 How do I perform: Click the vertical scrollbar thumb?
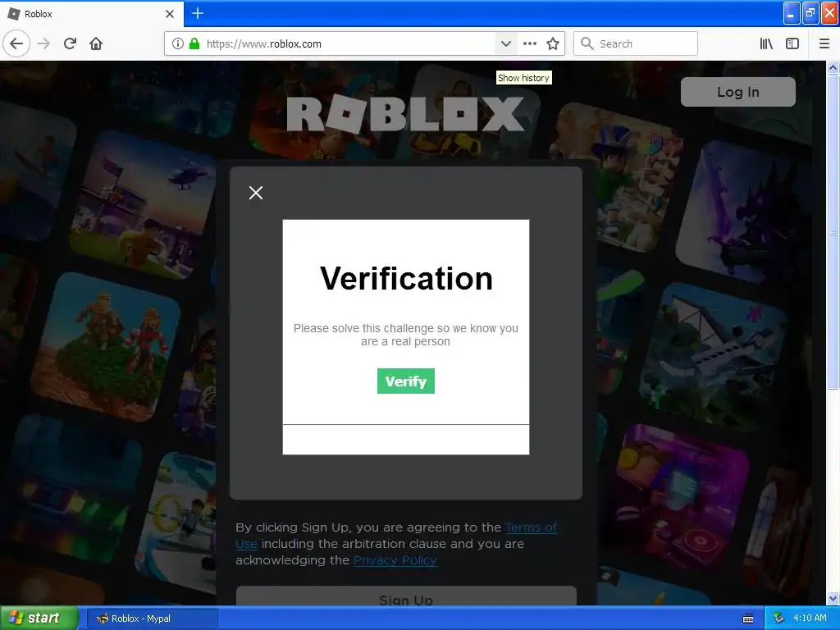pyautogui.click(x=833, y=231)
